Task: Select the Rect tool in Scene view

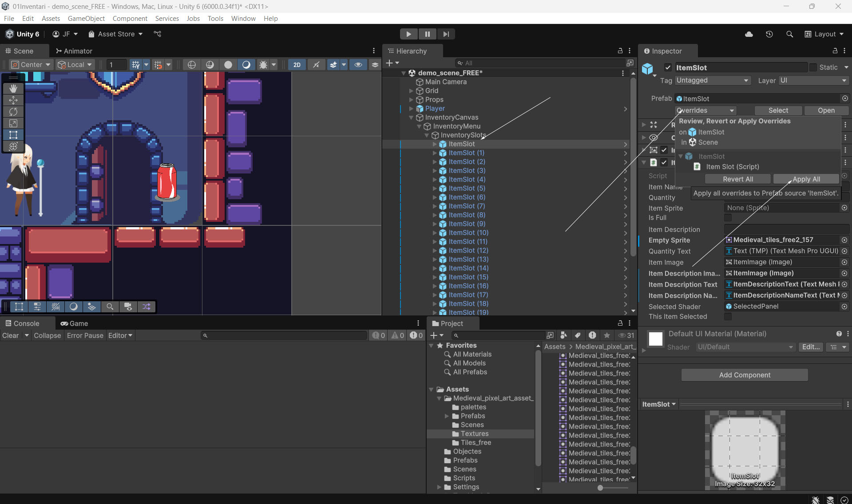Action: (x=13, y=135)
